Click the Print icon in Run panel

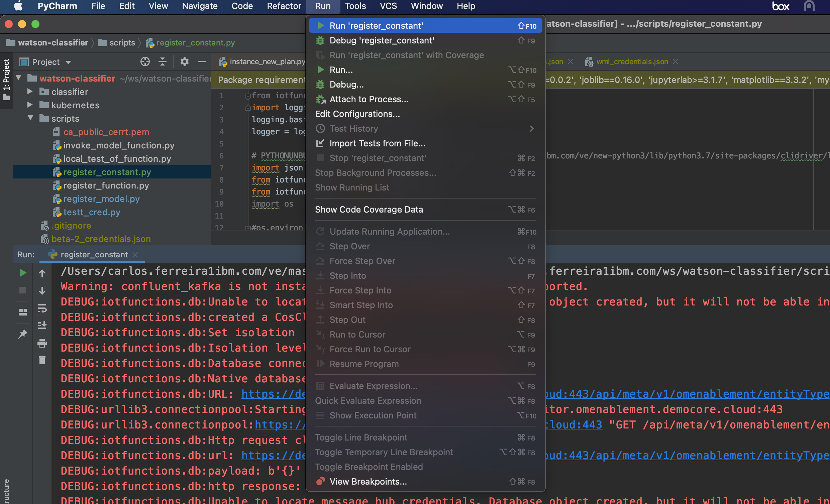point(42,343)
